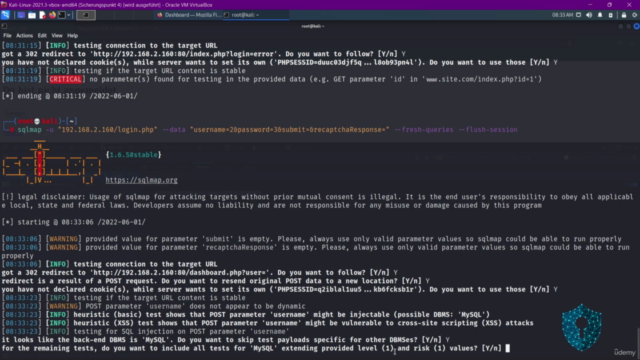640x360 pixels.
Task: Click the terminal cursor after last [Y/n]
Action: click(x=508, y=348)
